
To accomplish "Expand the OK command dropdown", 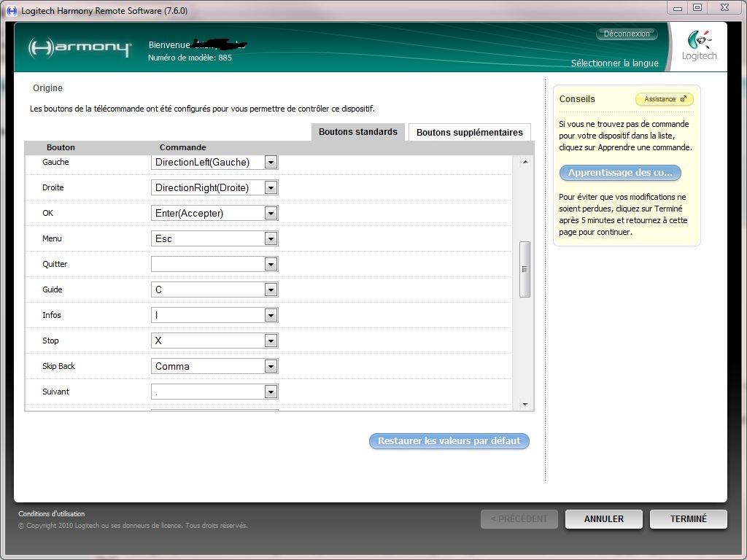I will [x=271, y=214].
